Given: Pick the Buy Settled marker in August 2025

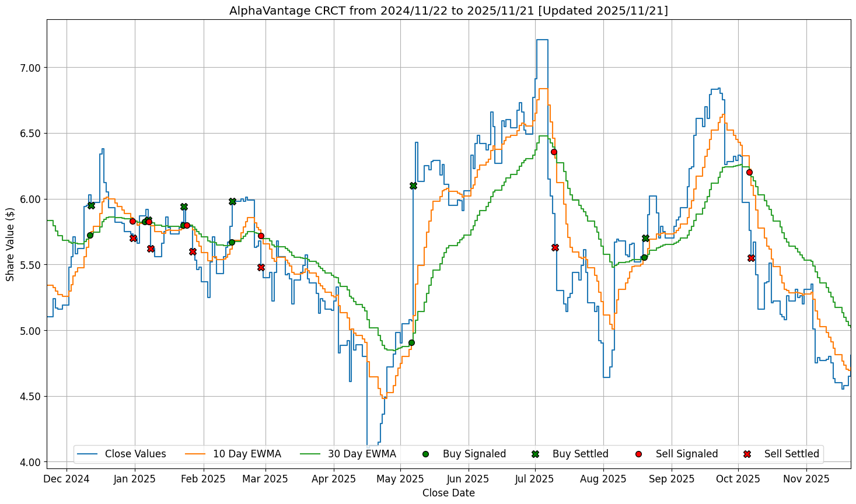Looking at the screenshot, I should [645, 238].
